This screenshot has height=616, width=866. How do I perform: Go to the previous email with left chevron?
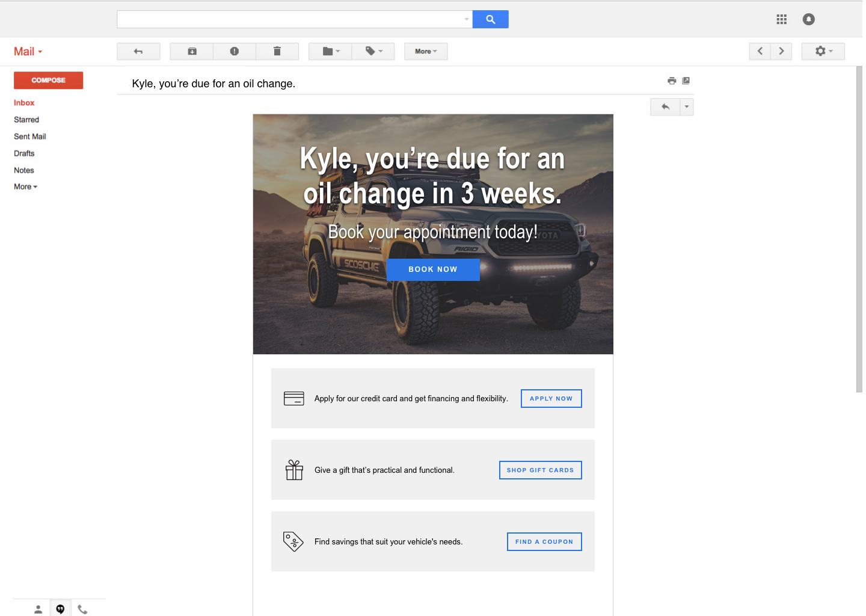point(760,51)
